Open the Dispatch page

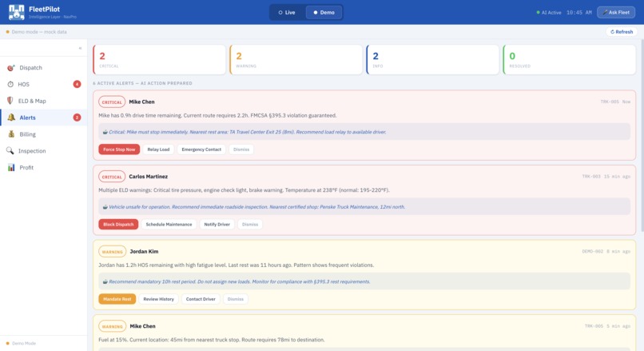[x=43, y=68]
